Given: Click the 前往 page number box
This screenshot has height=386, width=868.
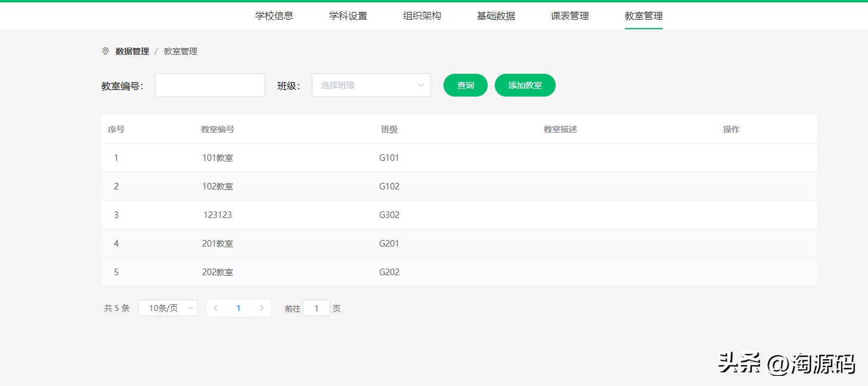Looking at the screenshot, I should [x=317, y=308].
